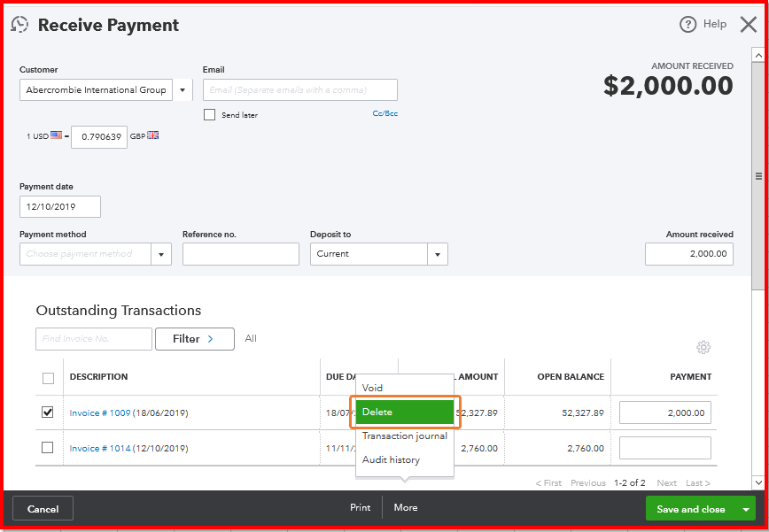The height and width of the screenshot is (532, 769).
Task: Click the US flag next to USD
Action: click(57, 135)
